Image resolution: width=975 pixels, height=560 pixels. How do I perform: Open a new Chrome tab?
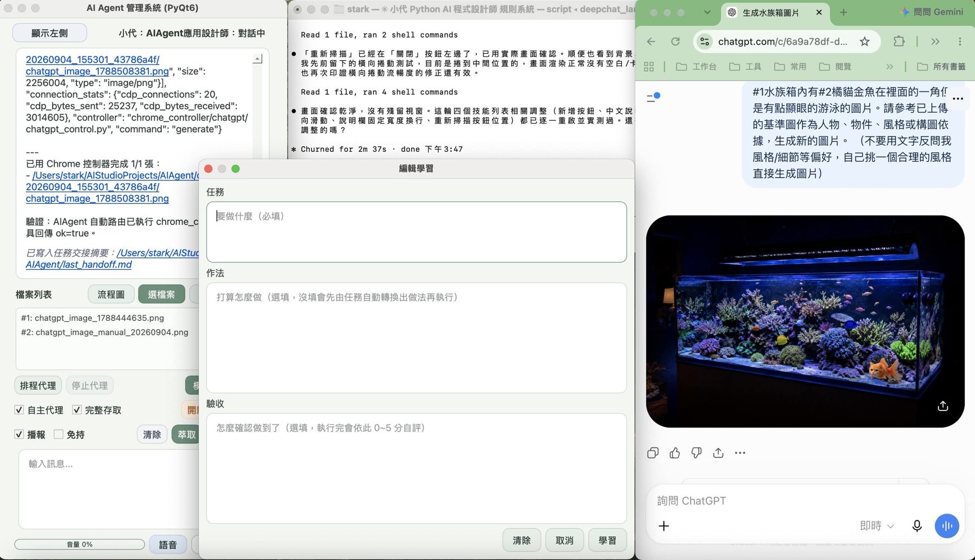[x=843, y=12]
